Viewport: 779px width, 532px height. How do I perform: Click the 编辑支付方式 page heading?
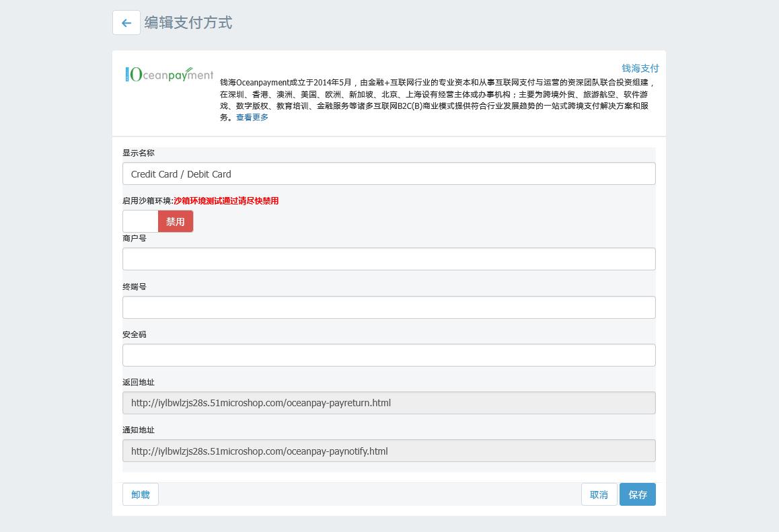click(x=188, y=23)
